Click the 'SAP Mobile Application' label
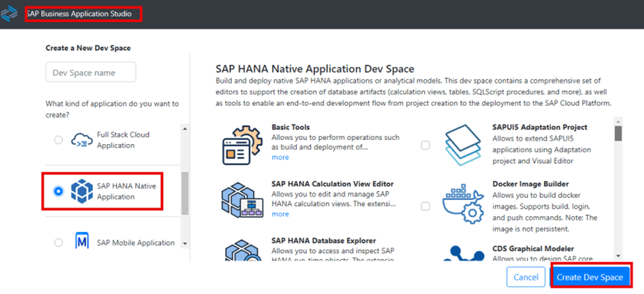 tap(136, 242)
